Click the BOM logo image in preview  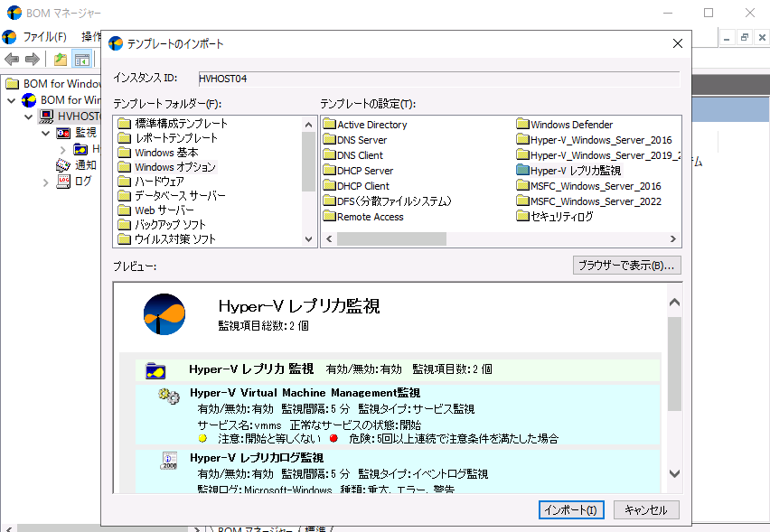coord(164,314)
